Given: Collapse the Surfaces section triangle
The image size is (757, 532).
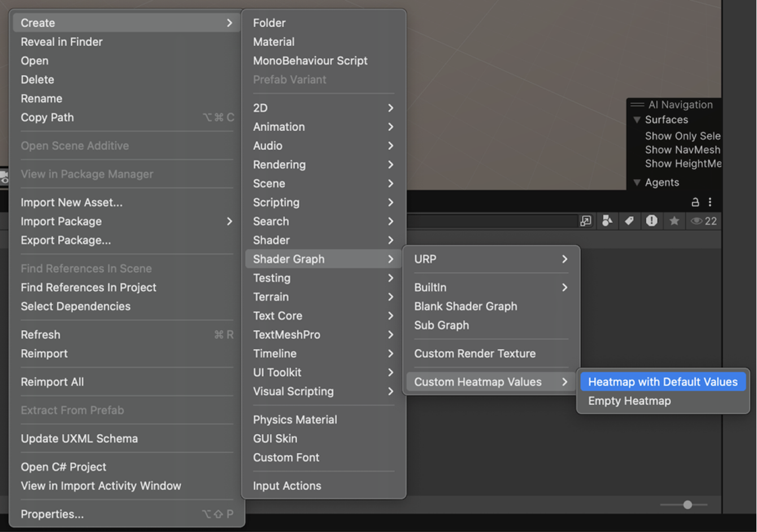Looking at the screenshot, I should [637, 120].
